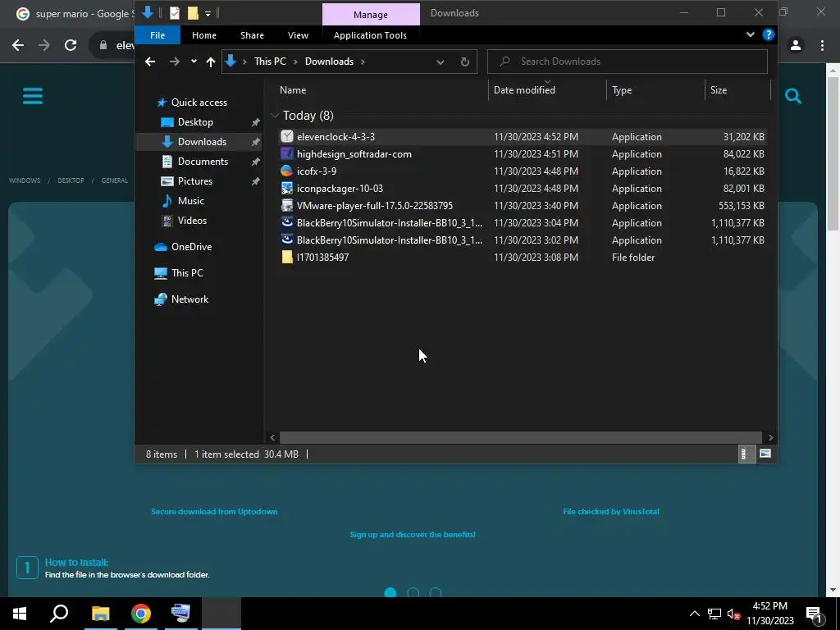Click the horizontal scrollbar right arrow
Viewport: 840px width, 630px height.
pos(770,438)
